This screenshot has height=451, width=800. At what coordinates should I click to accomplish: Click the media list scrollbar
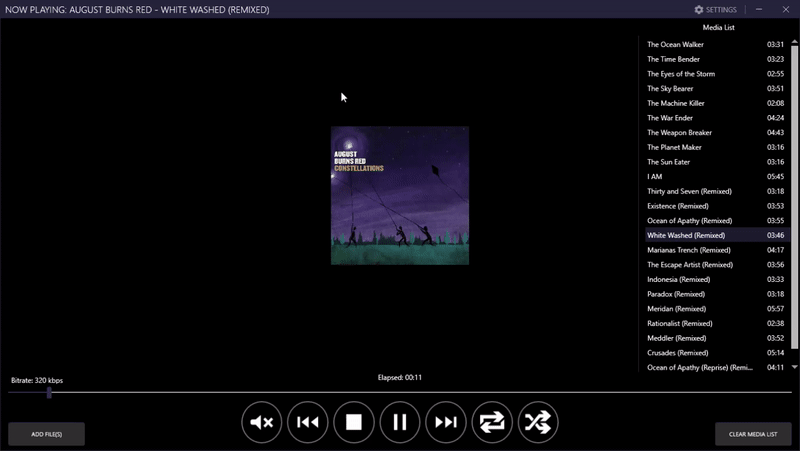click(x=794, y=197)
